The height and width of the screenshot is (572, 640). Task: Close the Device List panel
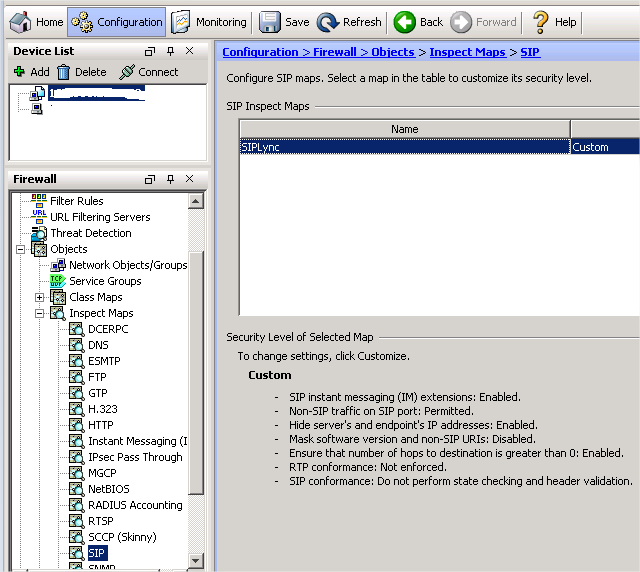(x=190, y=51)
